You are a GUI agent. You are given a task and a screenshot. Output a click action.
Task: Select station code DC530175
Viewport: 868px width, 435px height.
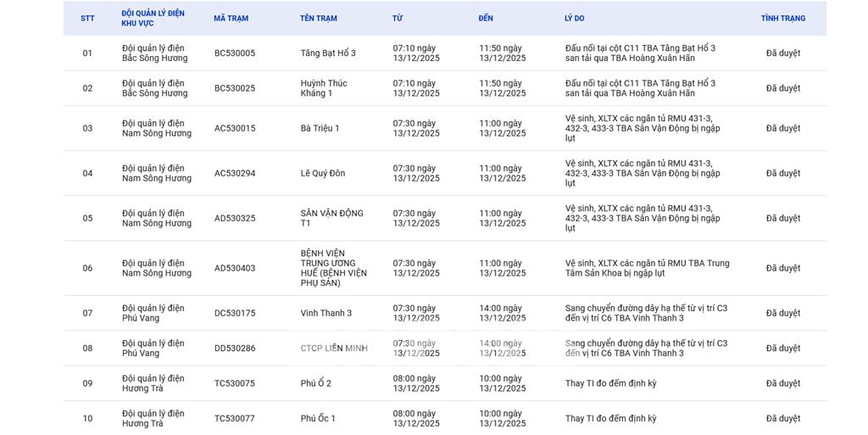tap(234, 313)
